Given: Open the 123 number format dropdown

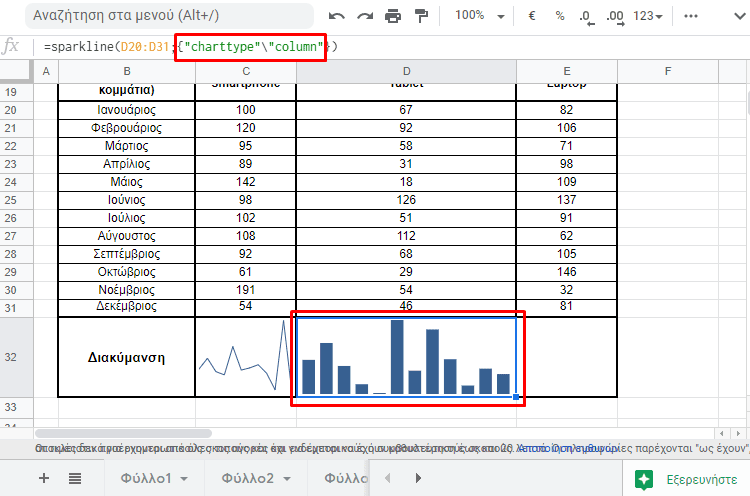Looking at the screenshot, I should tap(650, 16).
